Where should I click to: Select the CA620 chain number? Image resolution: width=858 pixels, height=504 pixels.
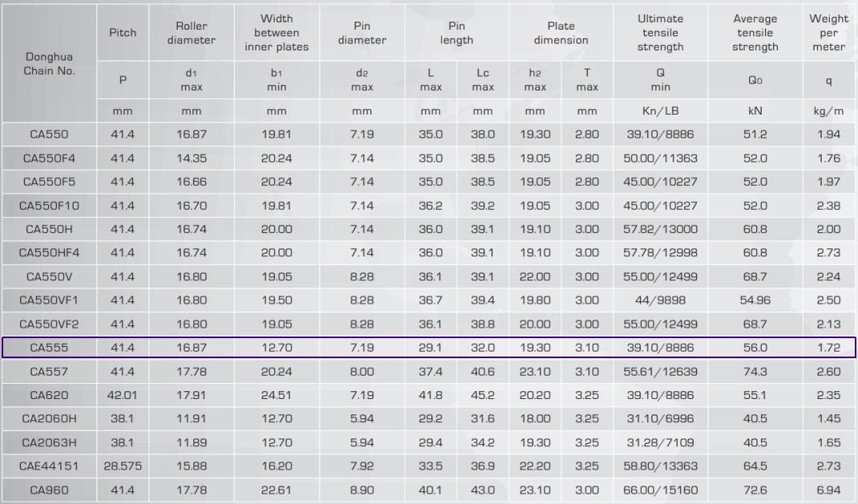49,395
